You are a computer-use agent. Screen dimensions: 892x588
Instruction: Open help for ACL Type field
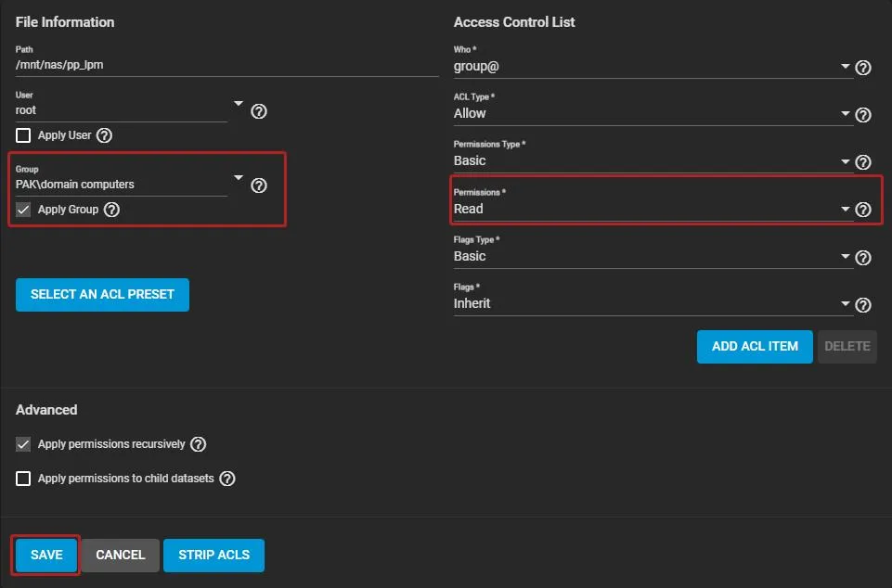[863, 115]
